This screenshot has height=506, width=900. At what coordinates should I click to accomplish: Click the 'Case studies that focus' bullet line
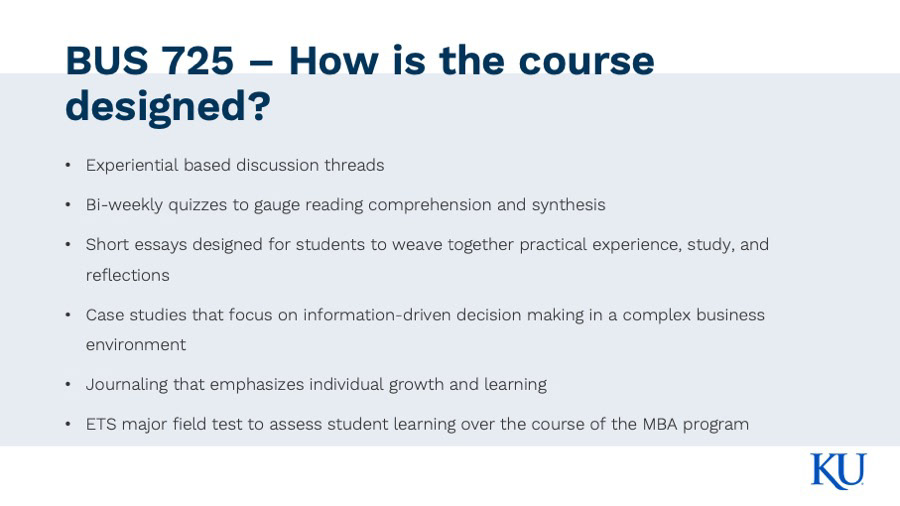click(425, 315)
